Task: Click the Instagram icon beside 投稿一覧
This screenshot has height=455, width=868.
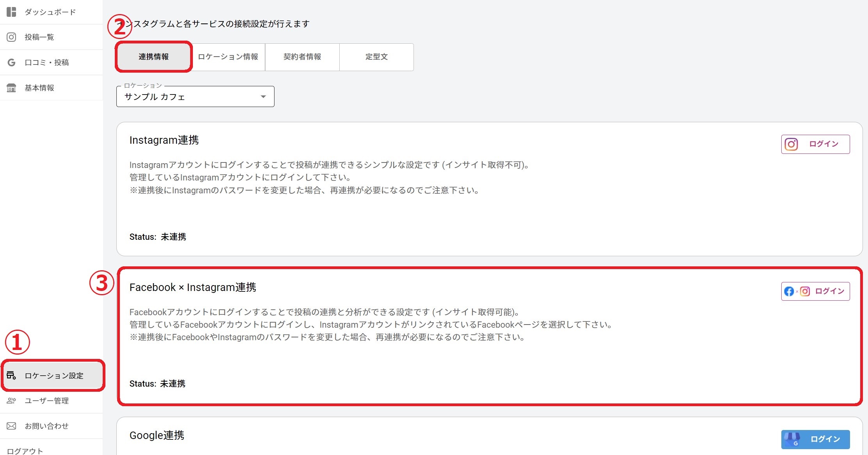Action: tap(11, 37)
